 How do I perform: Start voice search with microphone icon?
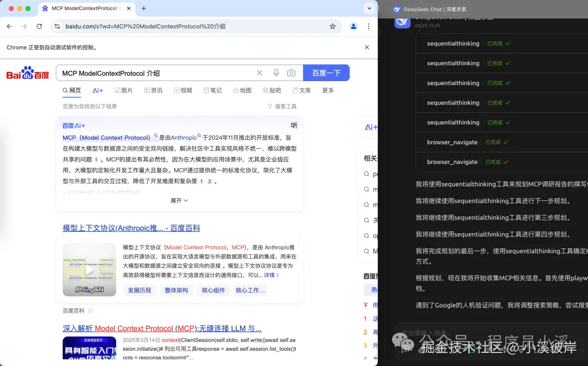tap(276, 73)
